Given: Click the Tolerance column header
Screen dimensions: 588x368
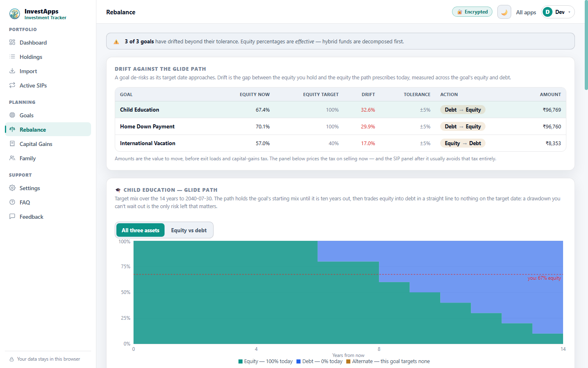Looking at the screenshot, I should [417, 94].
